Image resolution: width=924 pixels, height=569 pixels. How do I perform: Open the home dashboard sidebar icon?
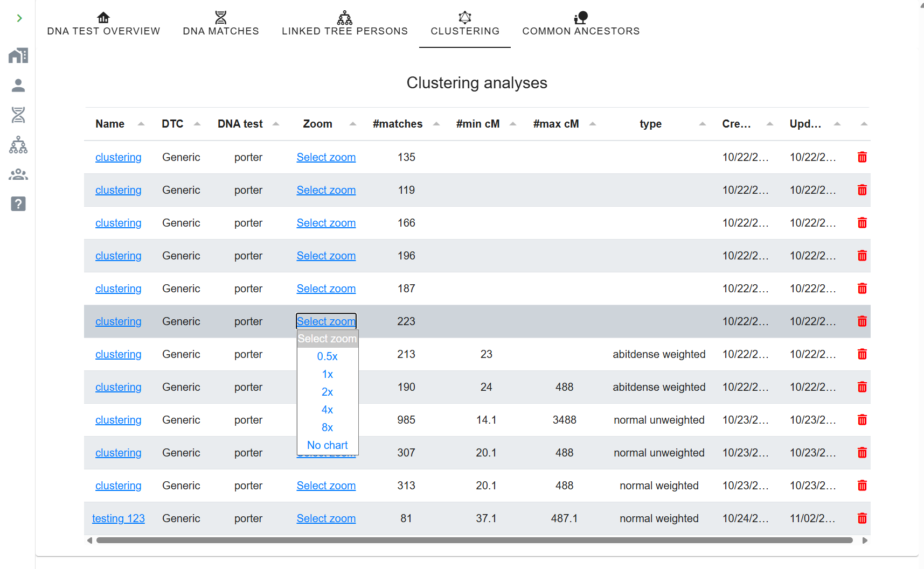coord(18,55)
